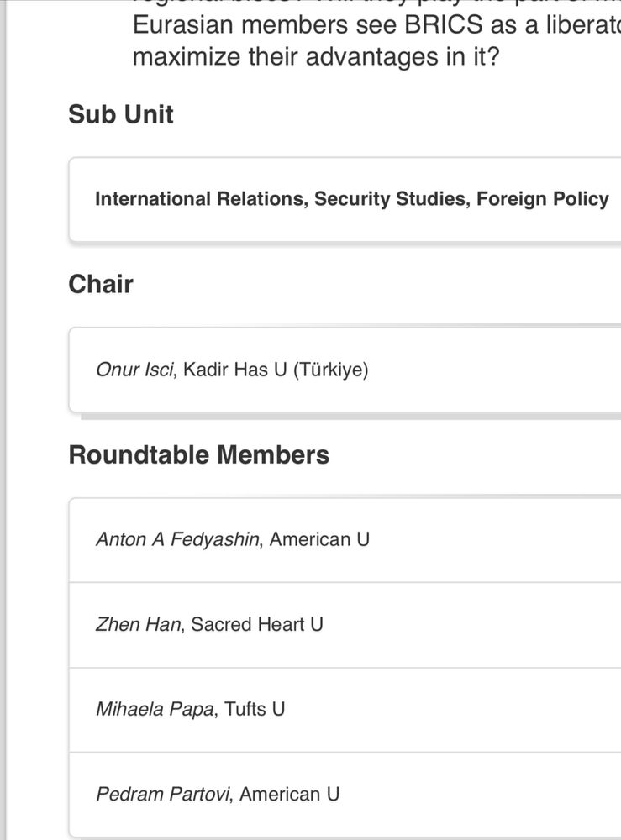The width and height of the screenshot is (621, 840).
Task: Click 'maximize their advantages in it?' text
Action: pos(316,57)
